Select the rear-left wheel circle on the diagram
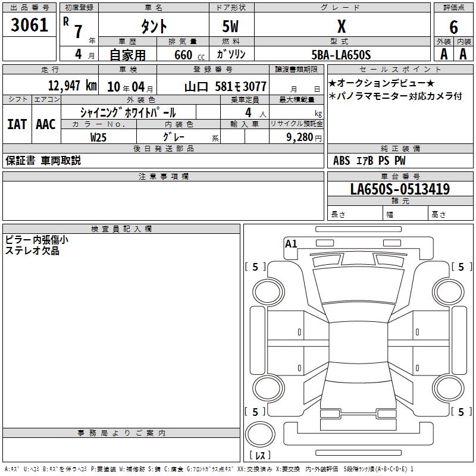Viewport: 476px width, 476px height. click(x=268, y=388)
